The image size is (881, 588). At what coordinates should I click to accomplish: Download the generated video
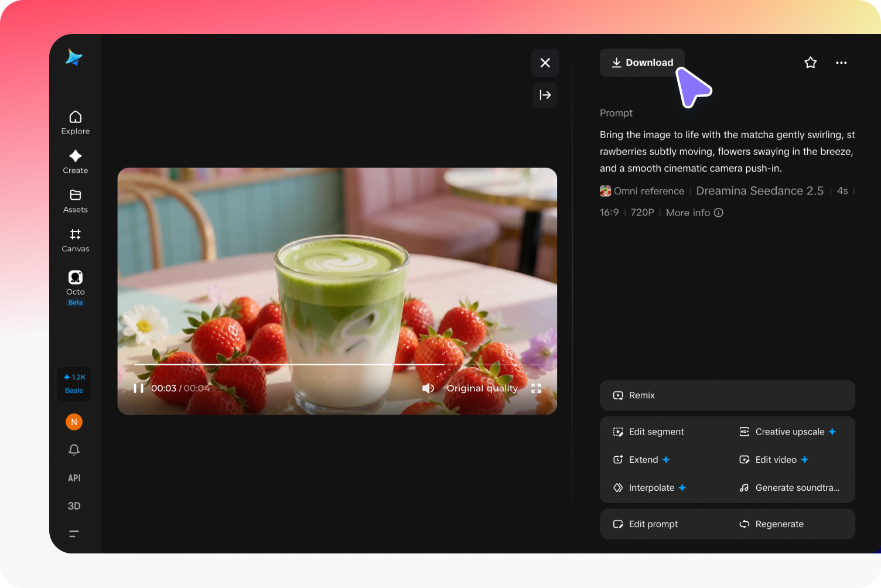(642, 63)
